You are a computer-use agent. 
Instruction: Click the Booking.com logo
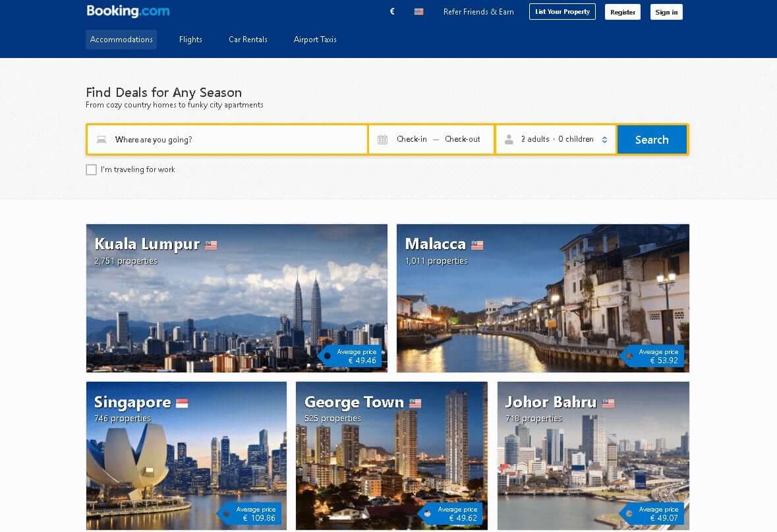coord(128,11)
